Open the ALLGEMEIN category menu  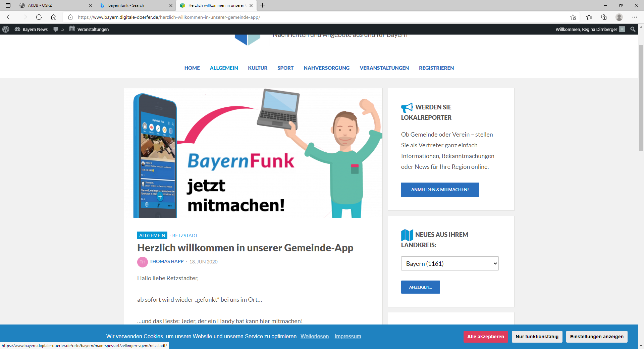[224, 68]
